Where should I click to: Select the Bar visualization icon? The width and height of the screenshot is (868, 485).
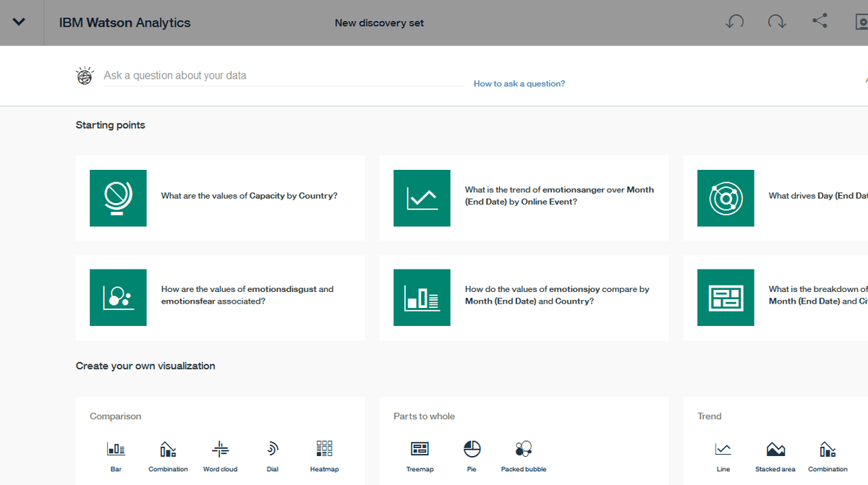[x=116, y=449]
